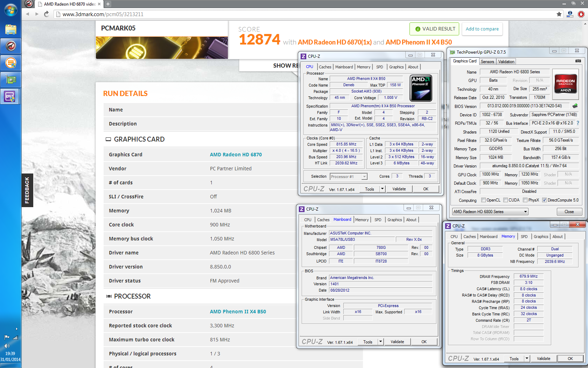Click Validate in the Memory CPU-Z window
Image resolution: width=588 pixels, height=368 pixels.
tap(543, 359)
